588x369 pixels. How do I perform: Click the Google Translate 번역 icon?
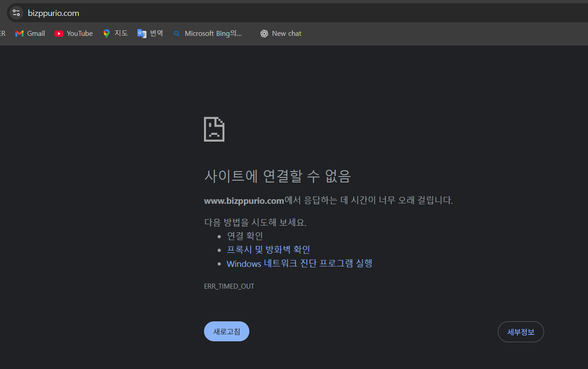pos(142,34)
